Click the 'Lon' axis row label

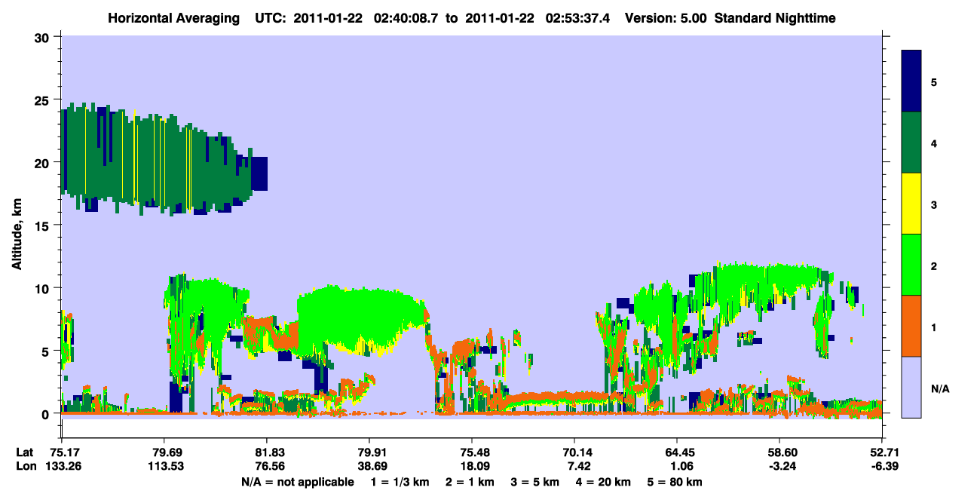tap(25, 466)
